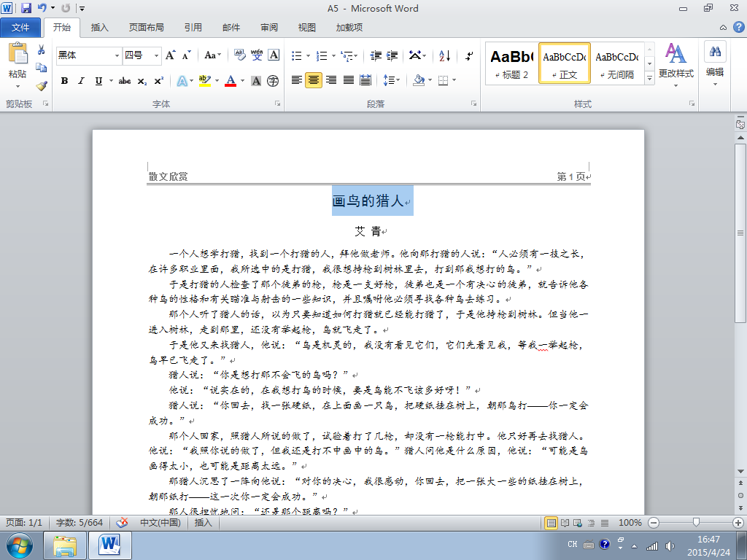Click the spelling check status icon
The height and width of the screenshot is (560, 747).
122,522
